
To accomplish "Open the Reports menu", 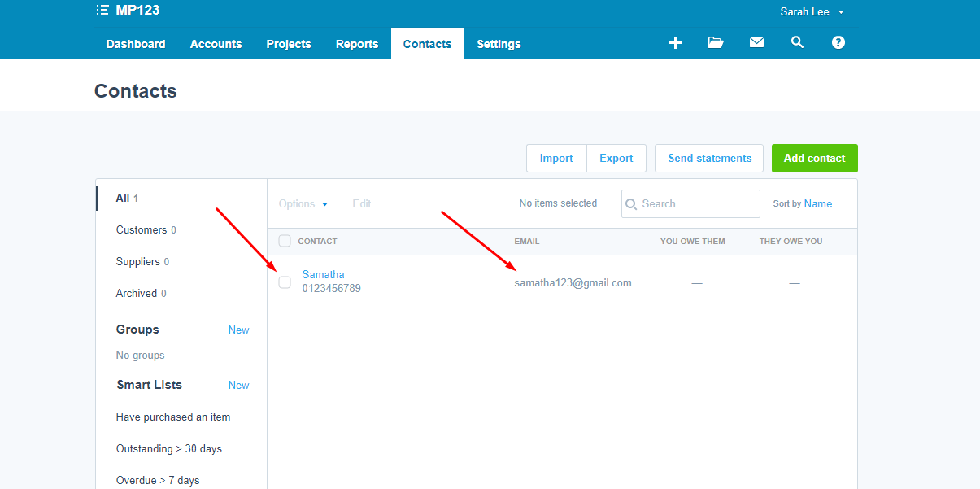I will [357, 44].
